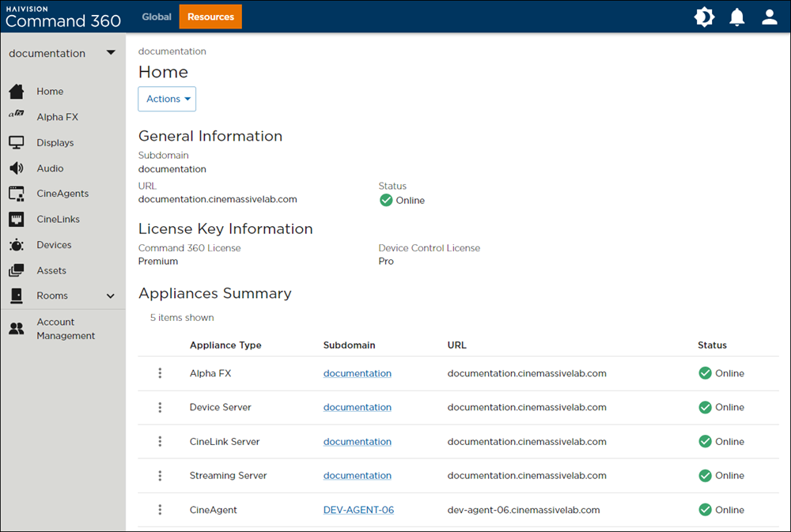This screenshot has width=791, height=532.
Task: Expand the Rooms section chevron
Action: (x=109, y=296)
